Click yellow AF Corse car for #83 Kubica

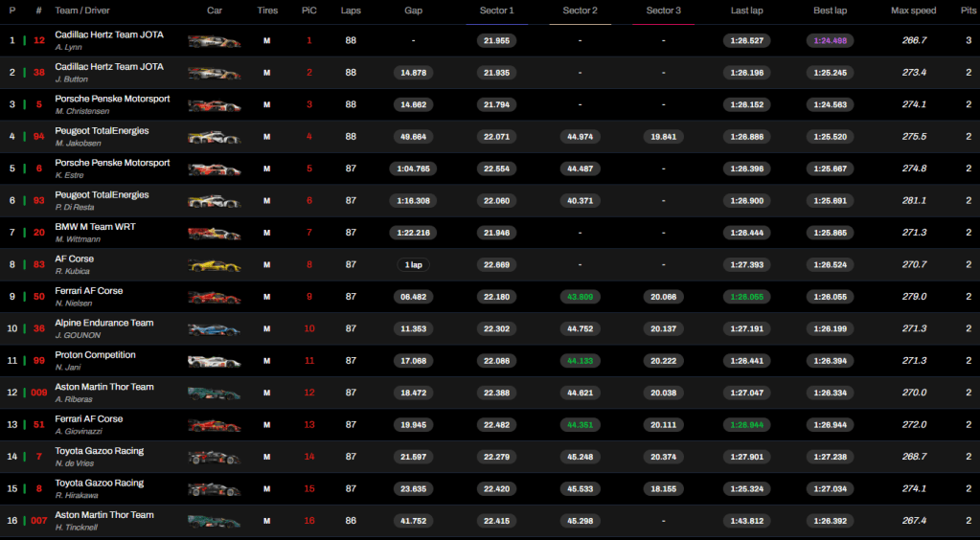[x=215, y=265]
